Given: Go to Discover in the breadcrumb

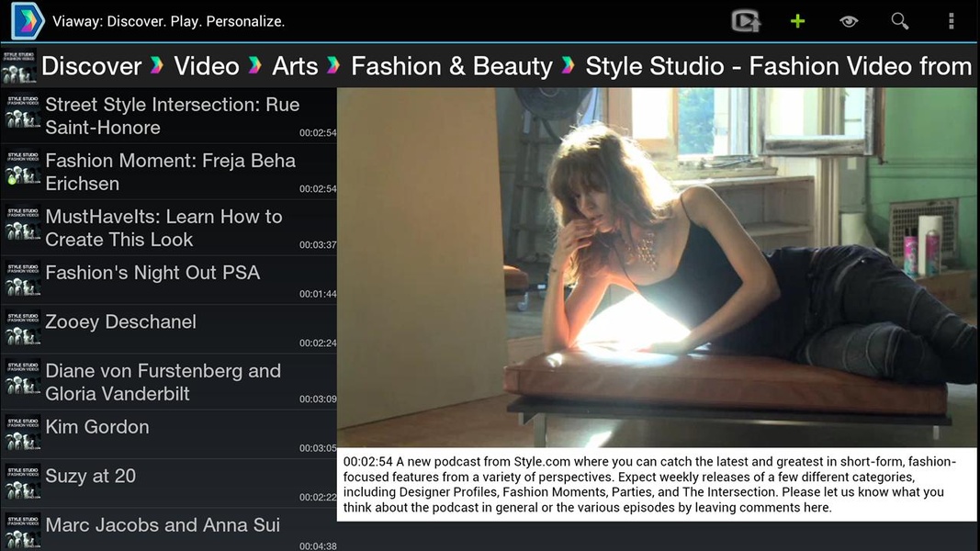Looking at the screenshot, I should [91, 66].
